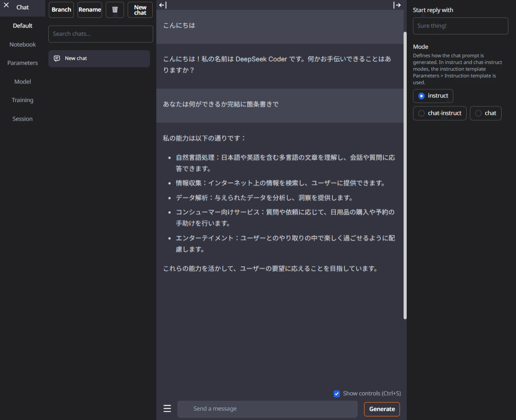Rename the current chat
Image resolution: width=516 pixels, height=420 pixels.
coord(90,9)
